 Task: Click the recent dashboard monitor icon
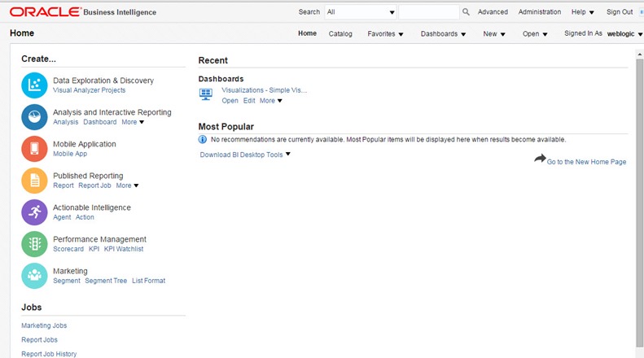(x=206, y=94)
